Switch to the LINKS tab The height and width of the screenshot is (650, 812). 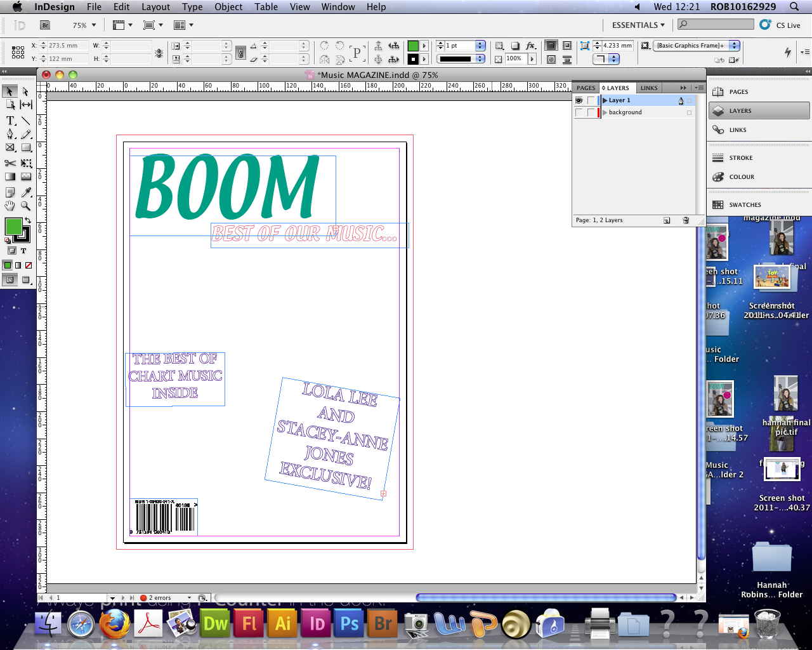[648, 88]
